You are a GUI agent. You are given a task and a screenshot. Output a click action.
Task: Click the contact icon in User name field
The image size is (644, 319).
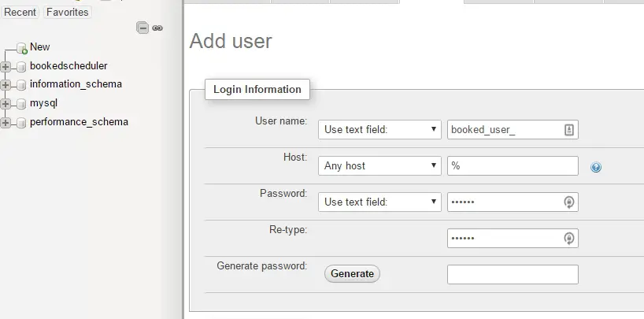click(x=569, y=130)
